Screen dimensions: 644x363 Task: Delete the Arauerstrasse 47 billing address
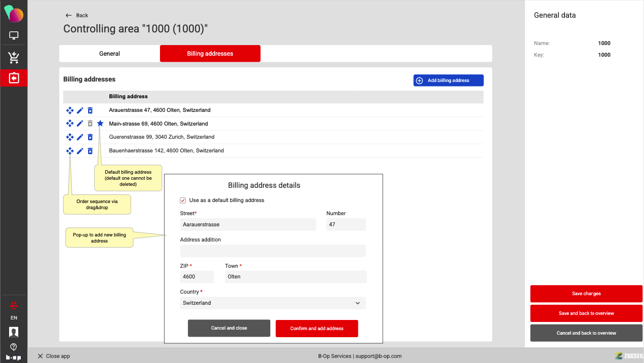pyautogui.click(x=90, y=110)
